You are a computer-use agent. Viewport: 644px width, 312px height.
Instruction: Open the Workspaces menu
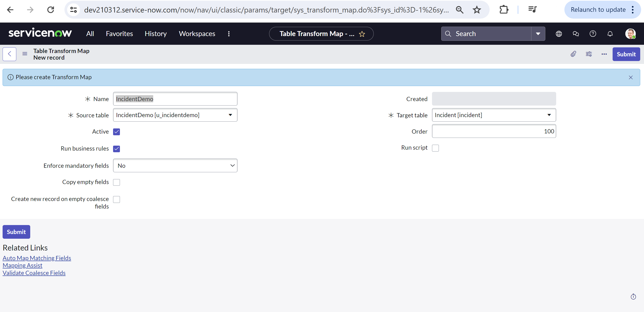click(x=197, y=34)
